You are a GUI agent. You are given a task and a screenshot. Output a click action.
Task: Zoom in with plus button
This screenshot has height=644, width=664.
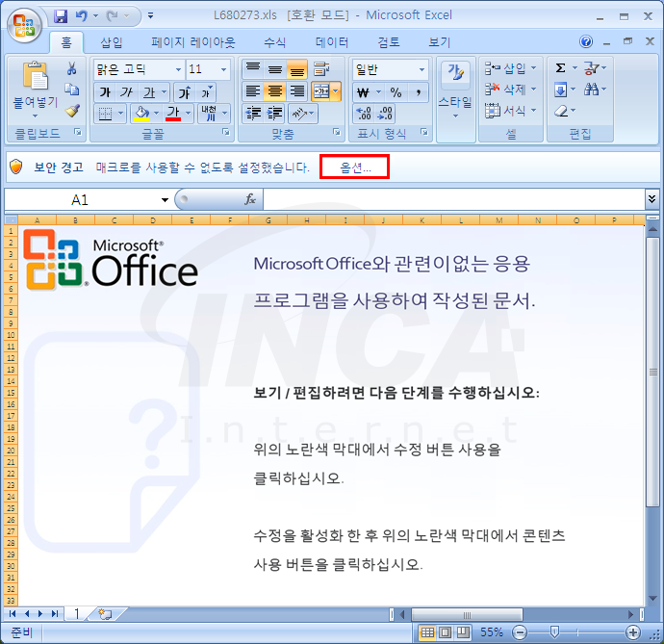coord(632,632)
